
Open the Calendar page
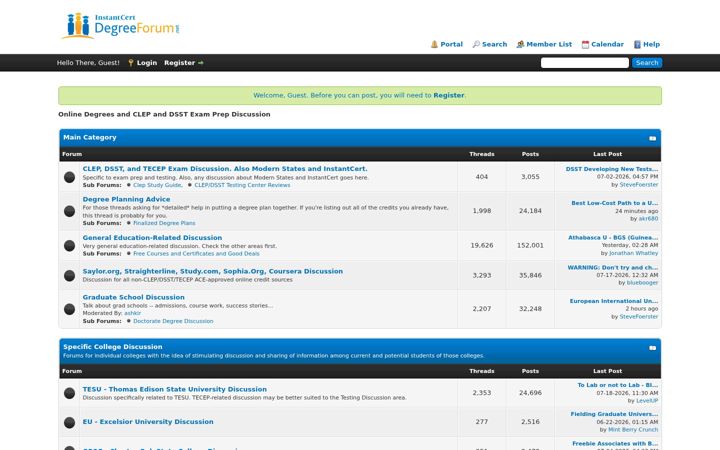[607, 44]
